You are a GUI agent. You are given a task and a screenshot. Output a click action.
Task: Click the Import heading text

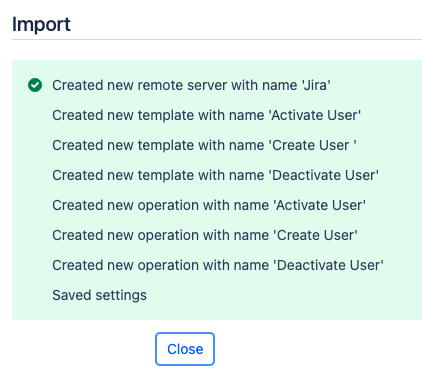41,25
